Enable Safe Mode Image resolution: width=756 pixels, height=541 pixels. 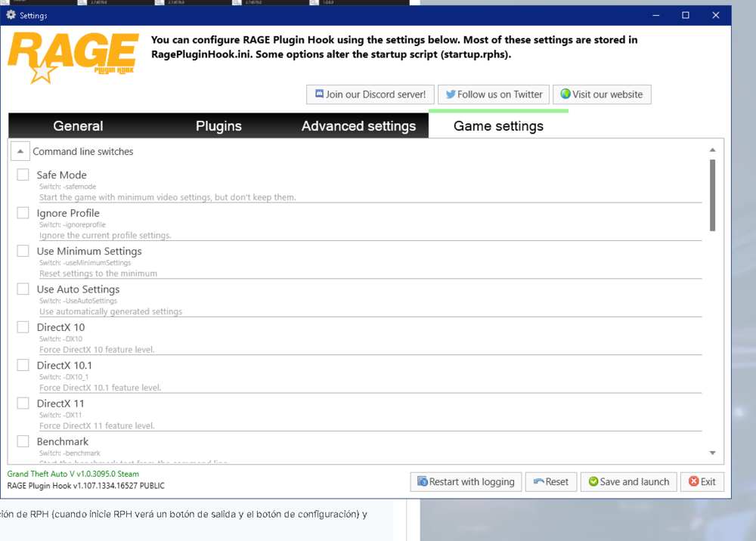pyautogui.click(x=22, y=174)
